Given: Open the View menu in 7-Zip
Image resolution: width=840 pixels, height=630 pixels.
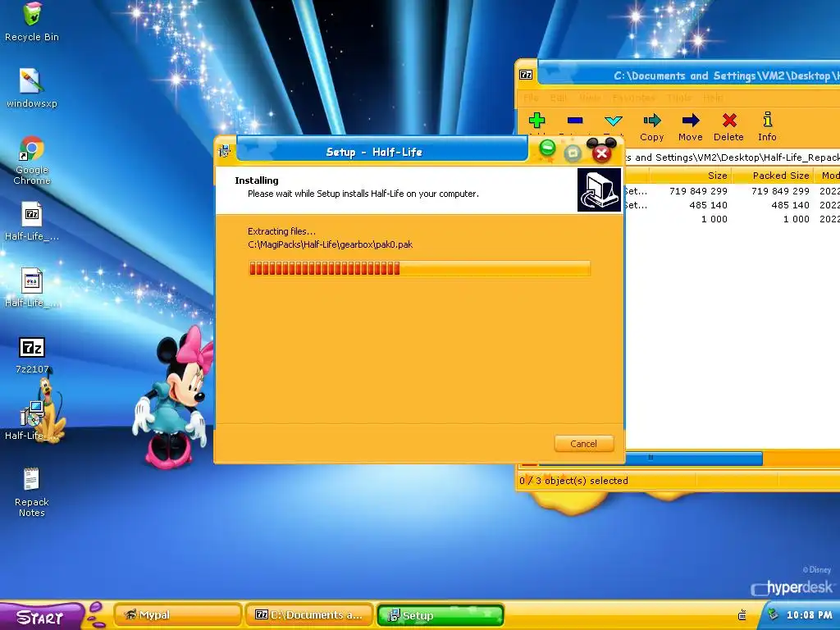Looking at the screenshot, I should (590, 98).
